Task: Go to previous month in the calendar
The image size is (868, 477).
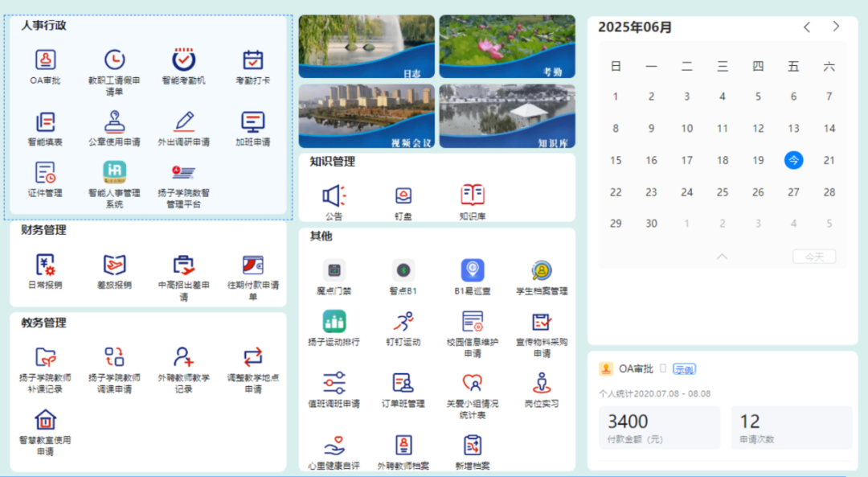Action: [x=806, y=27]
